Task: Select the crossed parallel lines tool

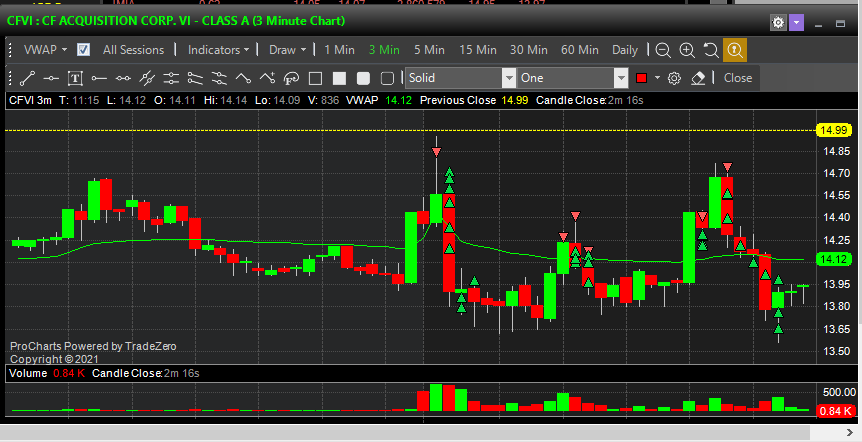Action: (x=147, y=78)
